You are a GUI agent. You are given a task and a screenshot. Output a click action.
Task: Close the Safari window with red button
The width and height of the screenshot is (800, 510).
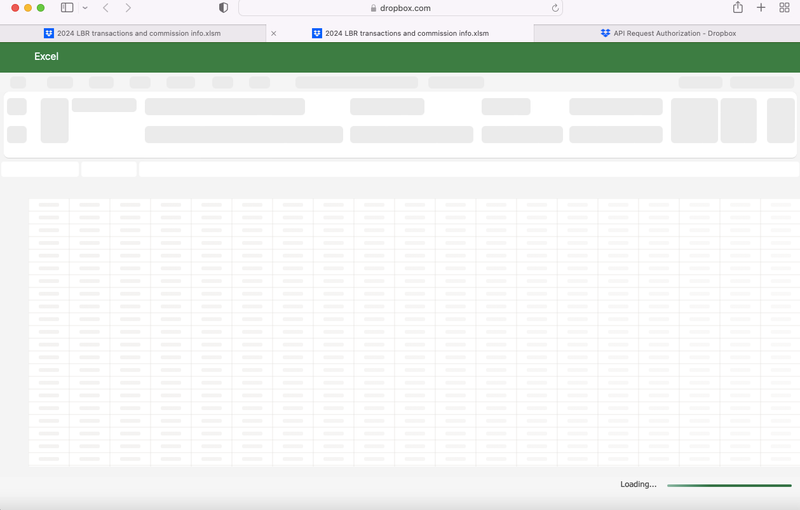coord(15,8)
